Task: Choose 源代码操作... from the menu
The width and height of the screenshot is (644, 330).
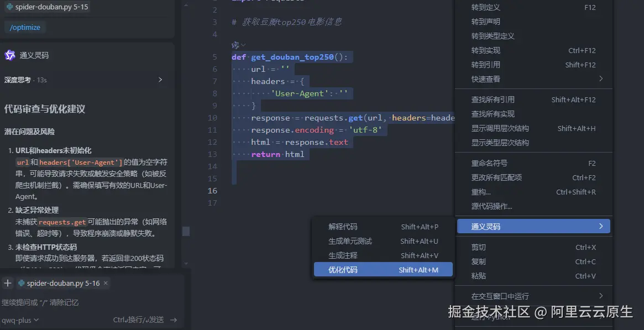Action: (533, 206)
